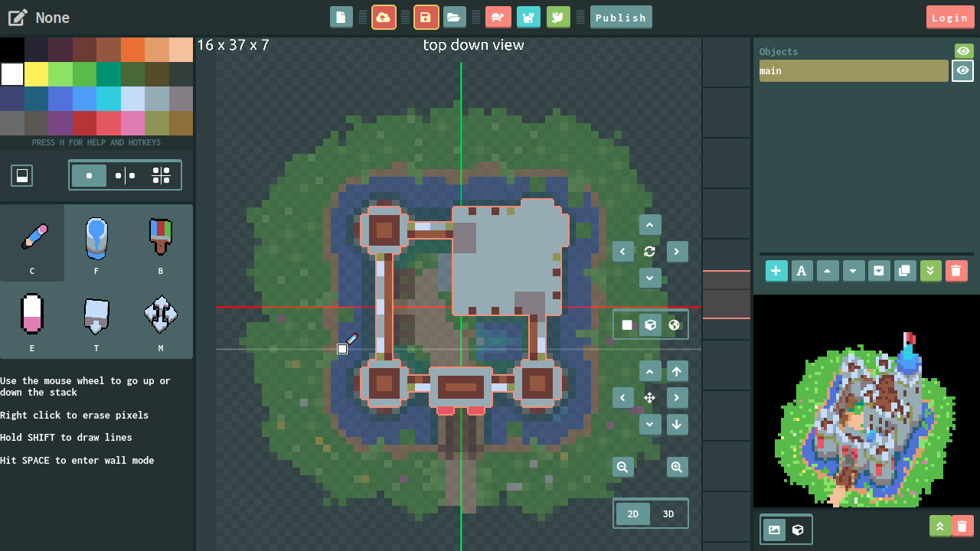Screen dimensions: 980x551
Task: Choose the brush tool labeled B
Action: tap(160, 237)
